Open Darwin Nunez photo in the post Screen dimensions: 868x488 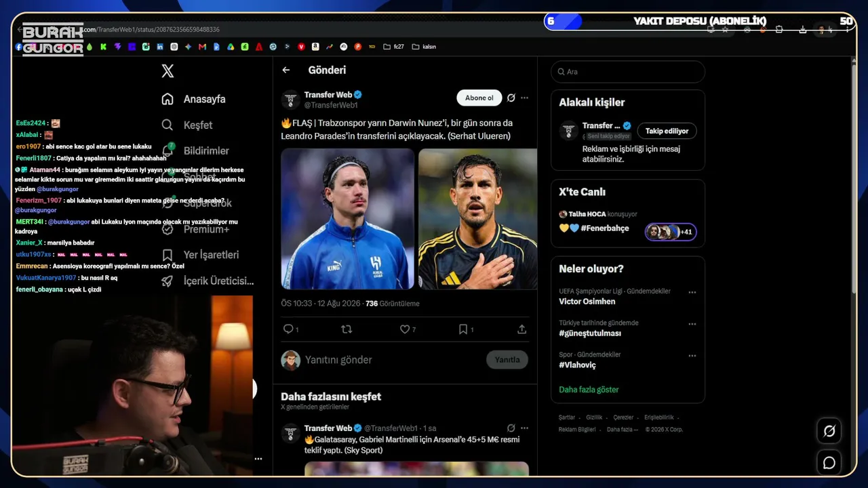tap(348, 219)
